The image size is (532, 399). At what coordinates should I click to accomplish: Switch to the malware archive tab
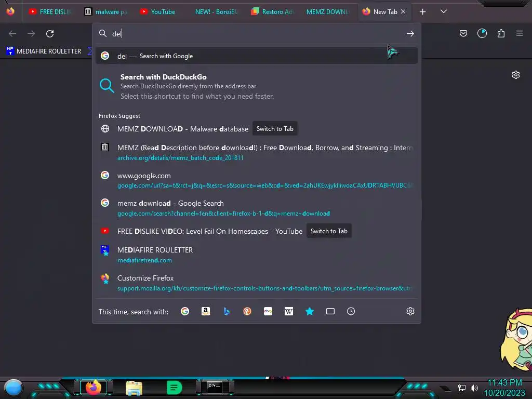105,12
